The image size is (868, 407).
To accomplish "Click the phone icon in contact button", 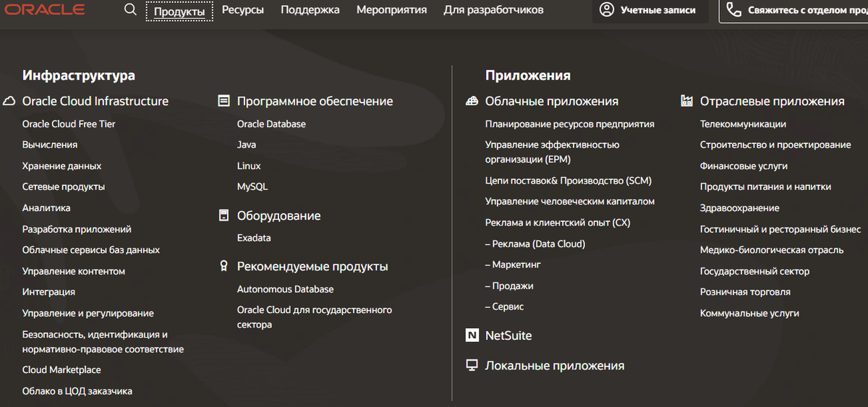I will 734,10.
